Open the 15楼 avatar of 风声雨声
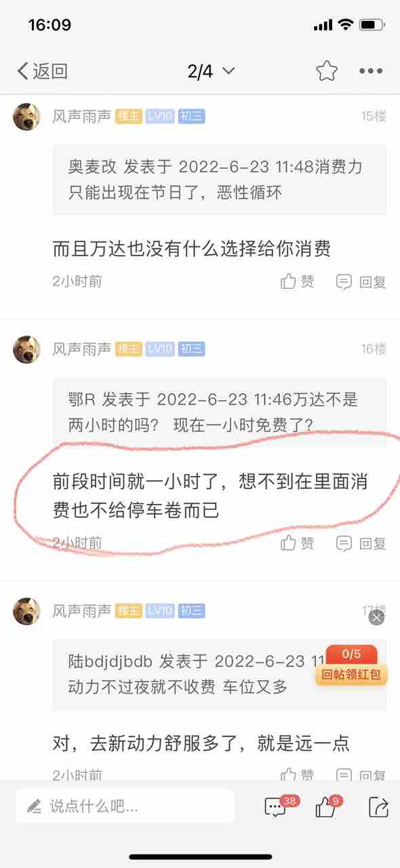The height and width of the screenshot is (868, 400). (x=26, y=117)
